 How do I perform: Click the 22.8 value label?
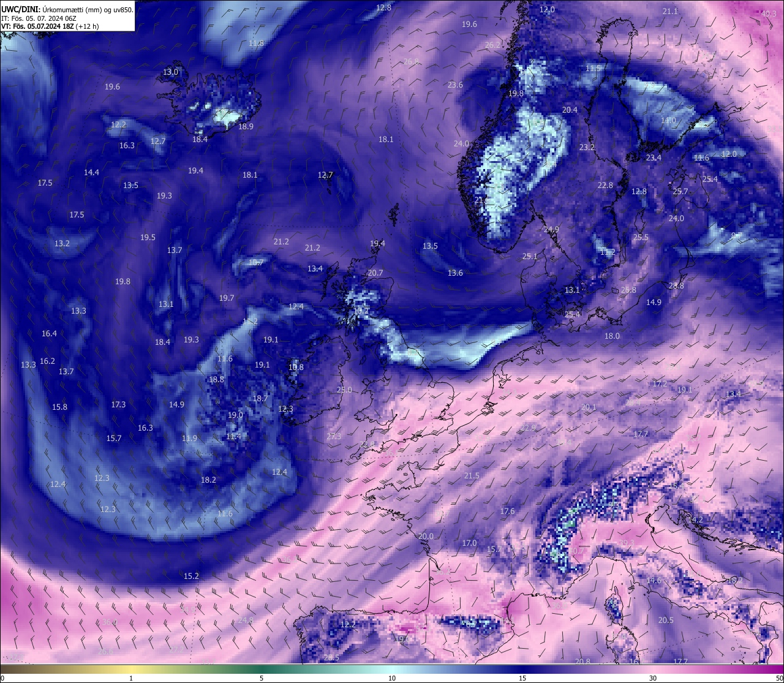(x=605, y=186)
